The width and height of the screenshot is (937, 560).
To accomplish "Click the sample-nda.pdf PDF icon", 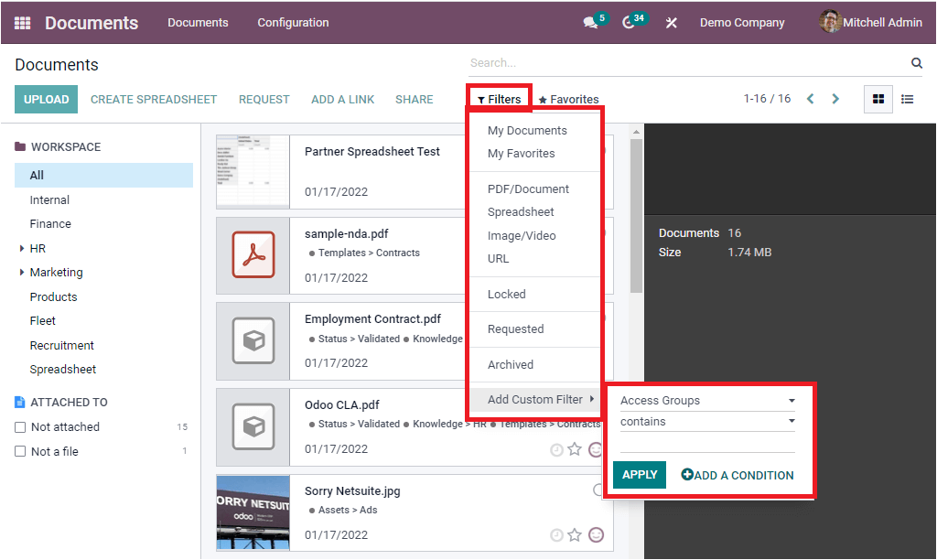I will coord(253,255).
